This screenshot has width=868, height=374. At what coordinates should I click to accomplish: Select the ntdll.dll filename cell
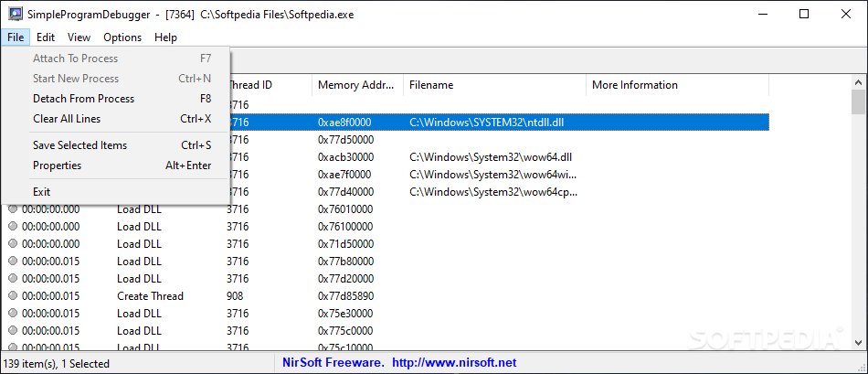(487, 122)
